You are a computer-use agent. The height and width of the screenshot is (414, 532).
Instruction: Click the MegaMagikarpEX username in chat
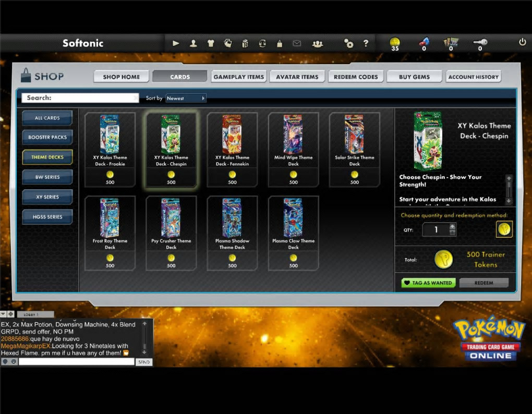26,346
